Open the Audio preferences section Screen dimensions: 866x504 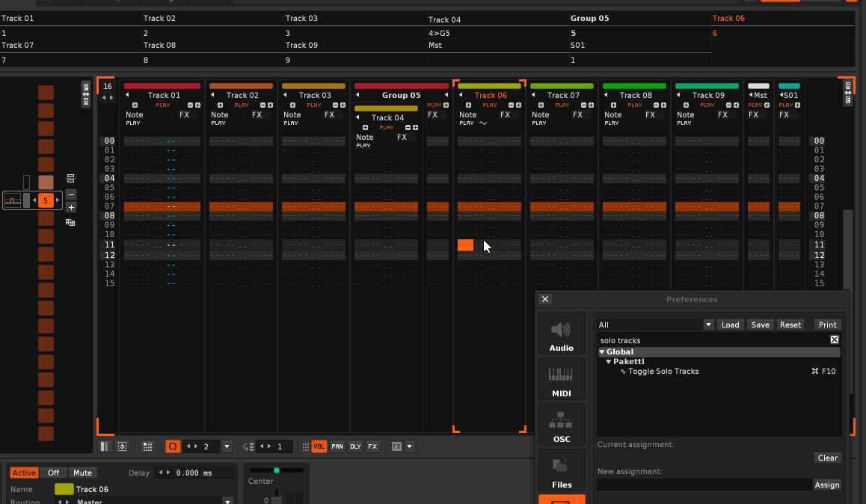pyautogui.click(x=562, y=334)
